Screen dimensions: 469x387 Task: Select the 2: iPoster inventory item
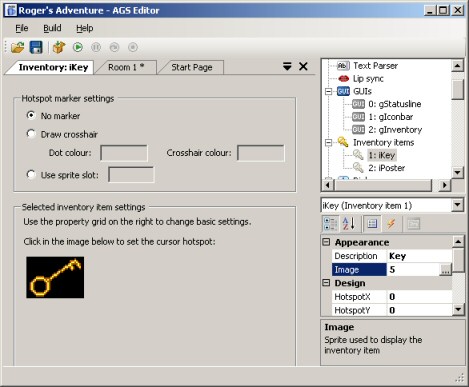[386, 168]
